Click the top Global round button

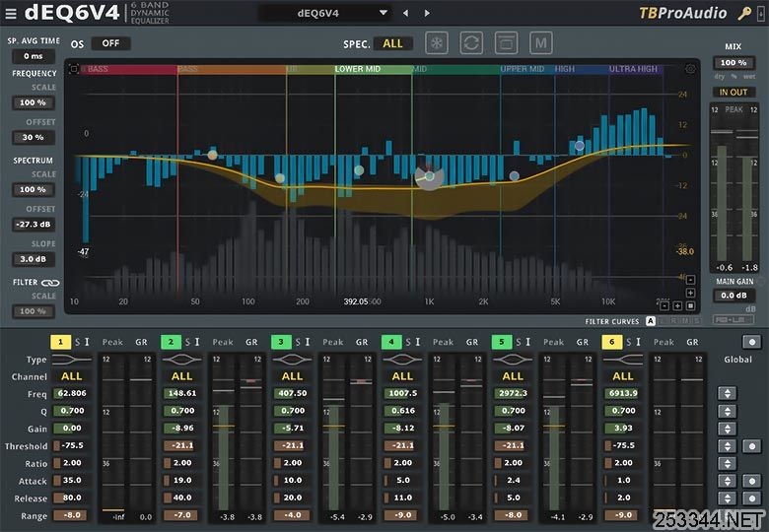[752, 342]
